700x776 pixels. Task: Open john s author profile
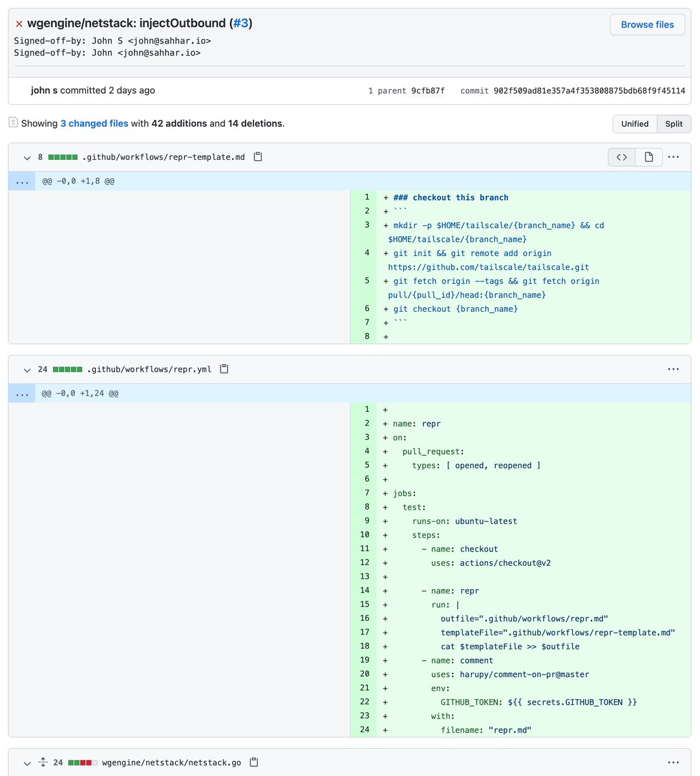tap(44, 91)
